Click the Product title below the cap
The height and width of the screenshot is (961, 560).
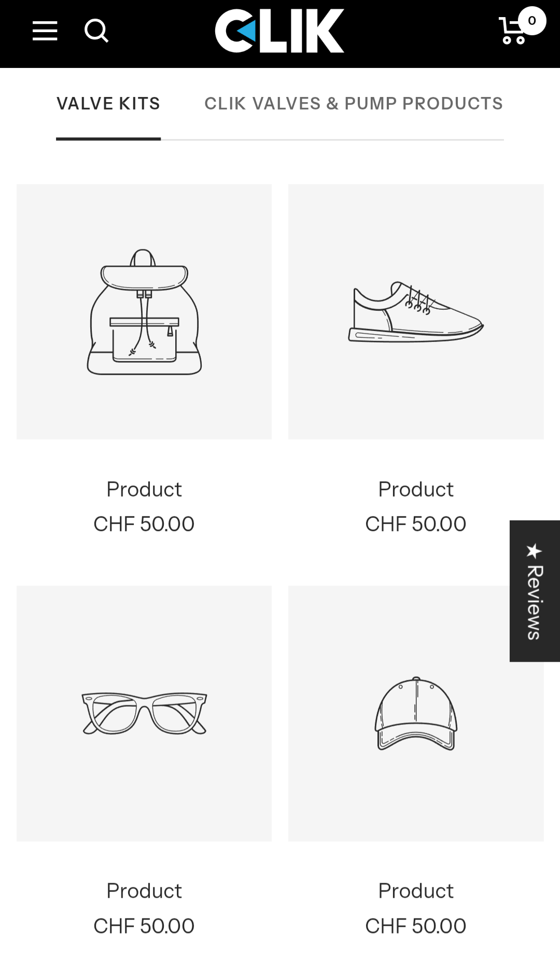pyautogui.click(x=416, y=891)
